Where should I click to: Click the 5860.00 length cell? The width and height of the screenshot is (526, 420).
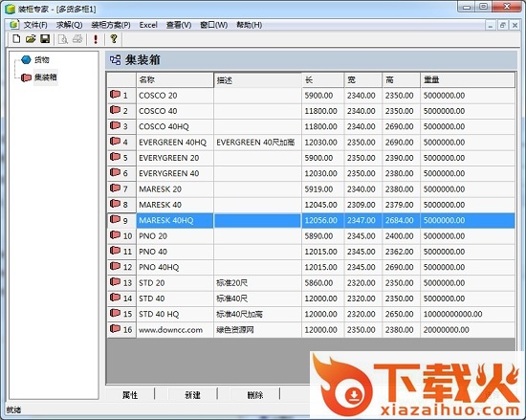[322, 283]
